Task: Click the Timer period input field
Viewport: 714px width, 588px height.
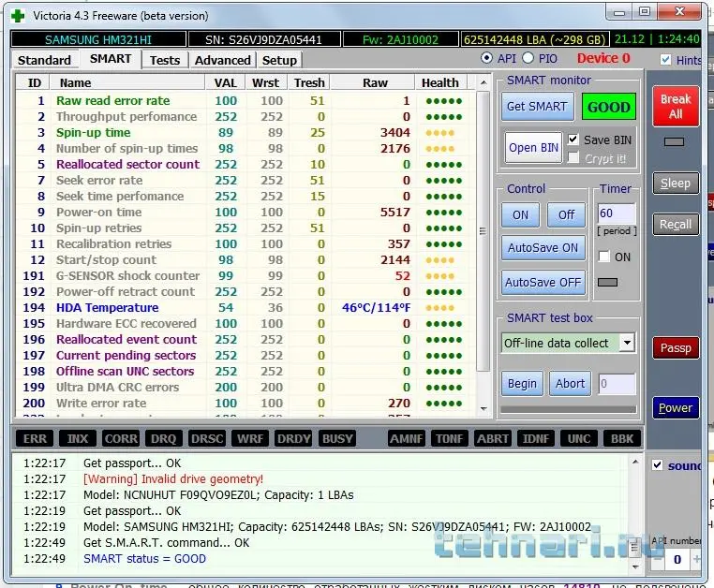Action: coord(617,214)
